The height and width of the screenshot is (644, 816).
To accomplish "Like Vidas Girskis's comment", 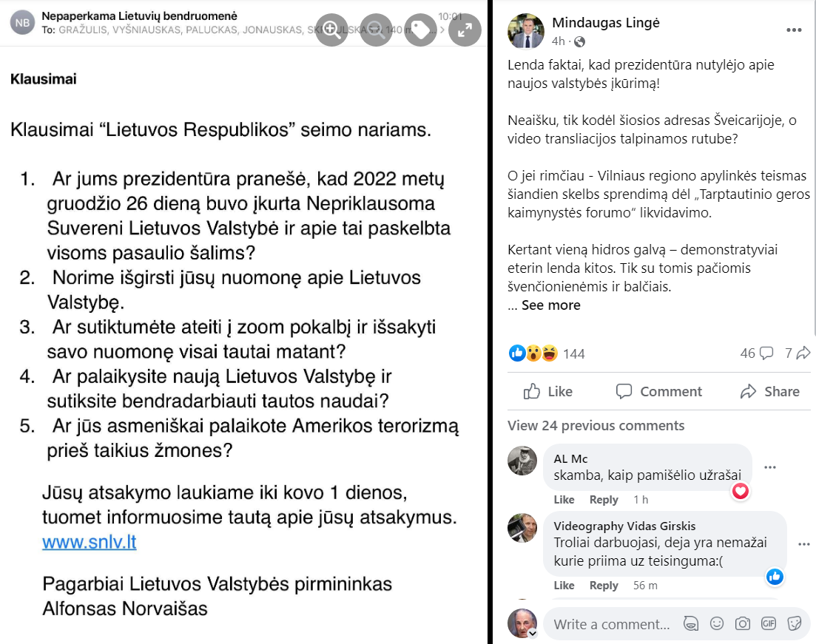I will 564,586.
